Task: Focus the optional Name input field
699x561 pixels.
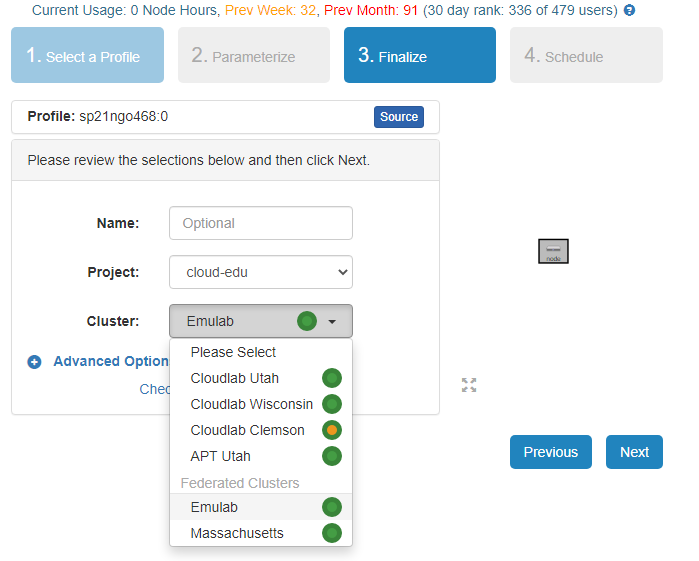Action: coord(261,223)
